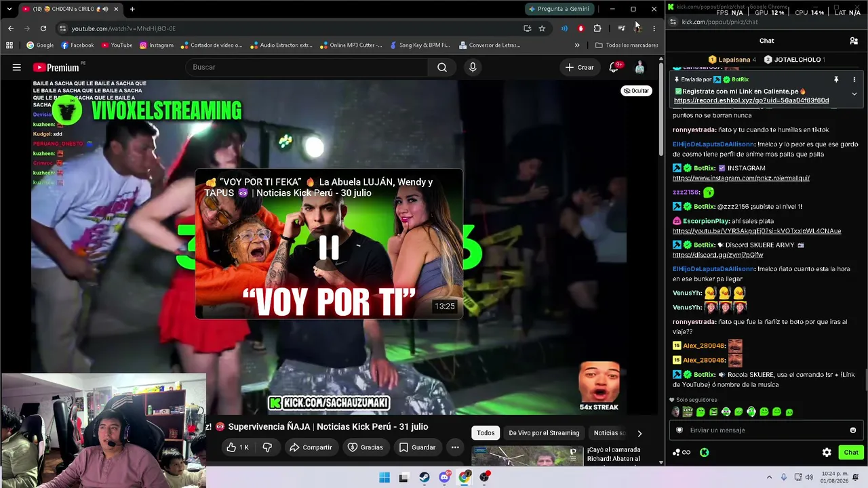Open the Song Key & BPM Finder bookmark
The image size is (868, 488).
pyautogui.click(x=420, y=45)
